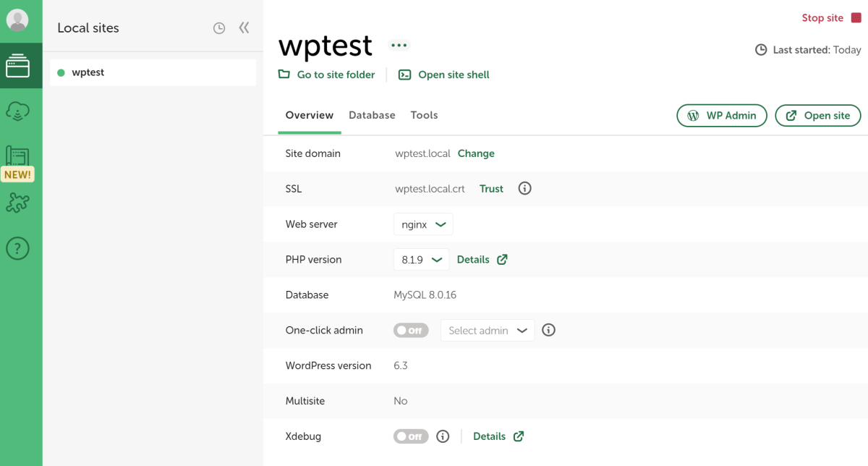Screen dimensions: 868x466
Task: Click Change link next to site domain
Action: [476, 153]
